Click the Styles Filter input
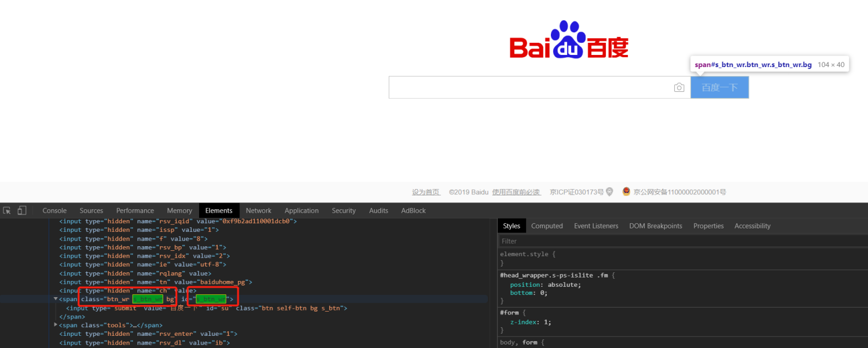868x348 pixels. point(683,241)
